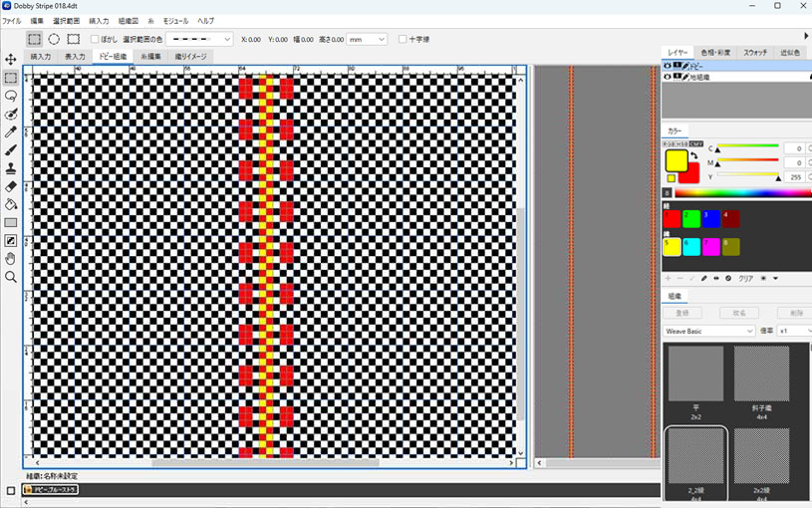Choose dashed rectangle selection mode in options bar
The height and width of the screenshot is (508, 812).
74,39
